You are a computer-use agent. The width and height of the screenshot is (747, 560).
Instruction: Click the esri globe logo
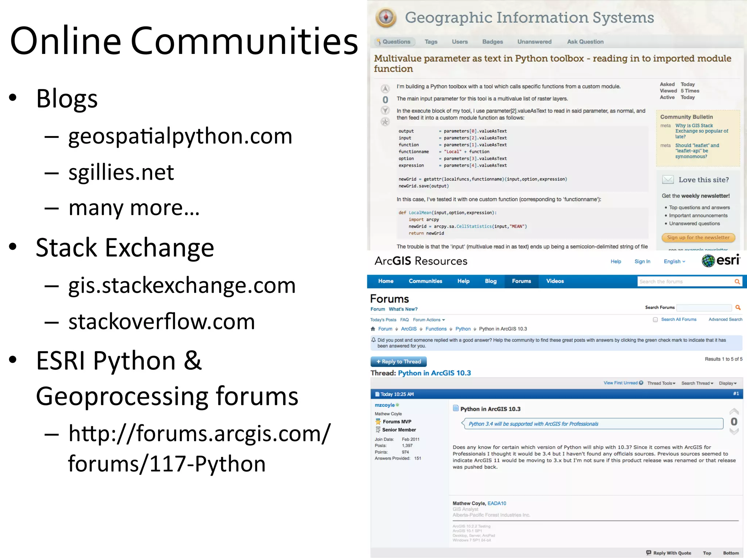708,260
